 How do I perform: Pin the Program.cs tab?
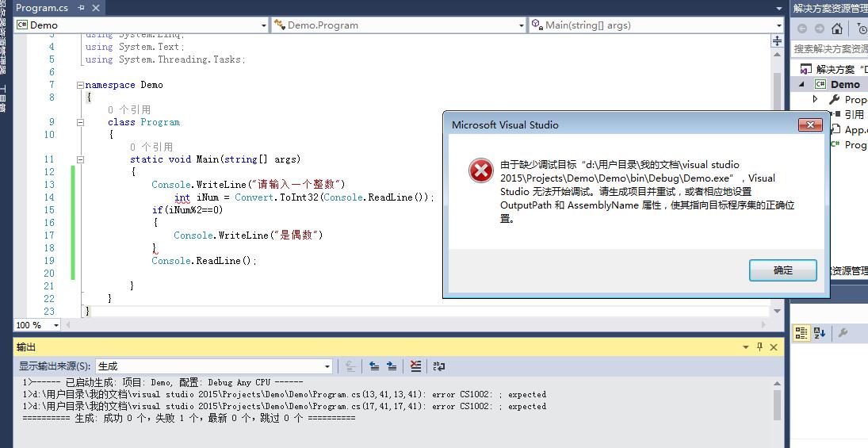click(x=82, y=8)
